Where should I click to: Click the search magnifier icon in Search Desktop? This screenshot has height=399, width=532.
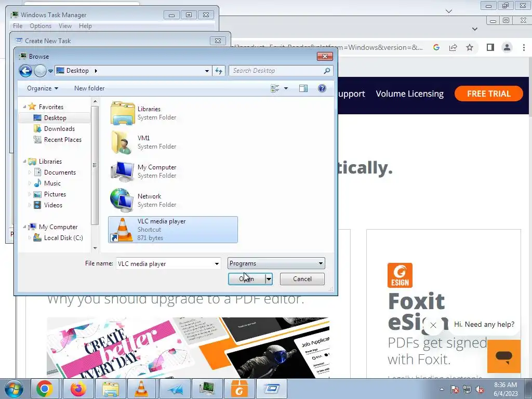pyautogui.click(x=327, y=71)
